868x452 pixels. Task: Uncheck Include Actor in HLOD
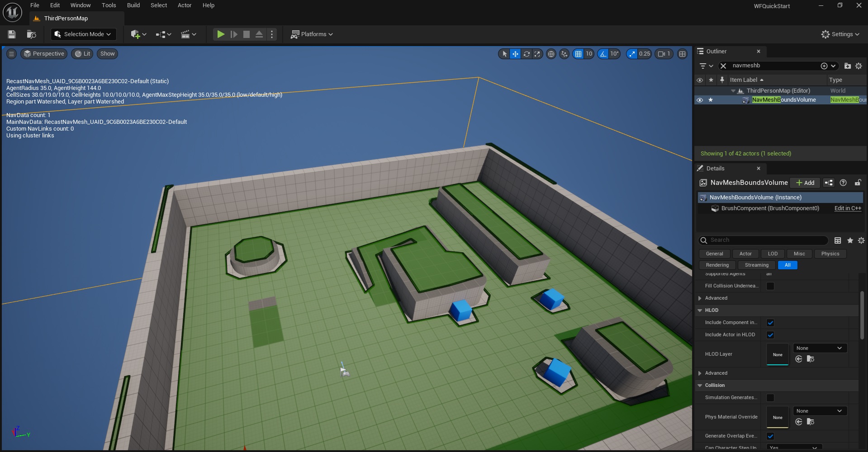pos(770,335)
